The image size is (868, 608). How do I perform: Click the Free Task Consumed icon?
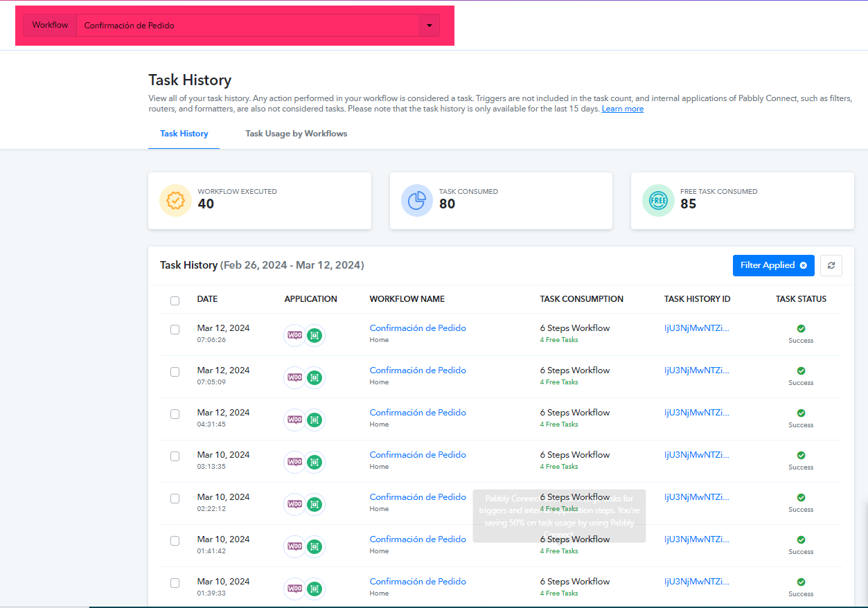658,201
